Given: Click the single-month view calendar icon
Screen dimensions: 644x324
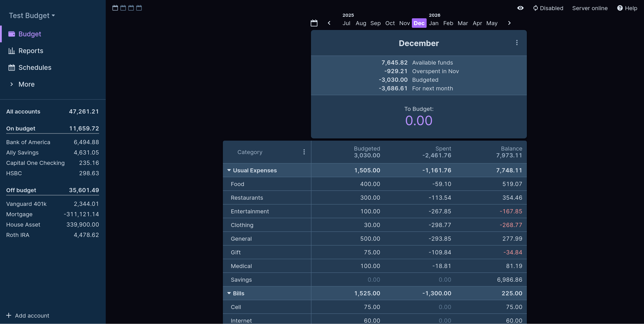Looking at the screenshot, I should tap(115, 8).
